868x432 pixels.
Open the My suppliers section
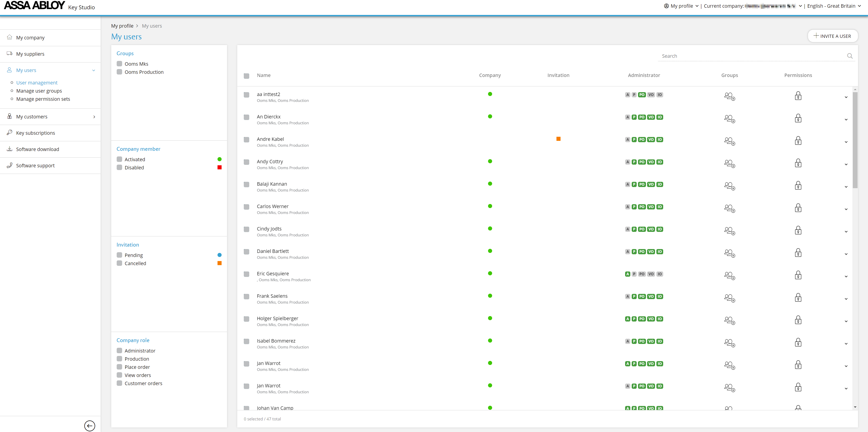click(30, 53)
